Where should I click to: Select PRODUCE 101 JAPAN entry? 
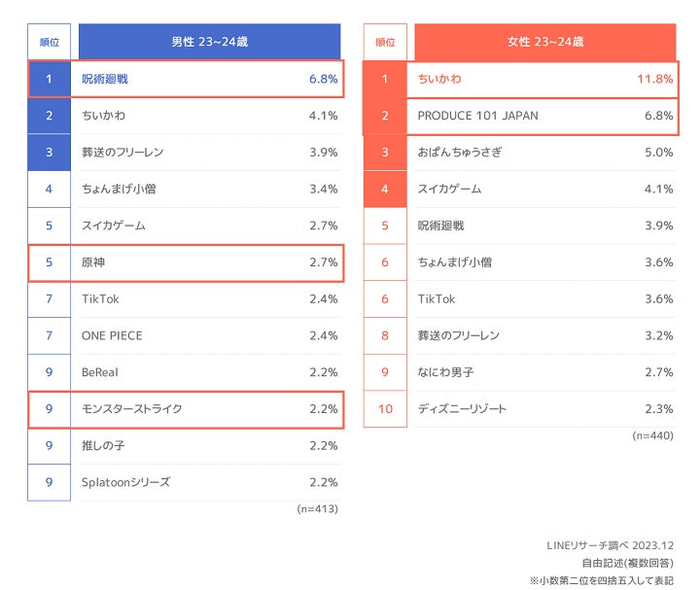pyautogui.click(x=477, y=116)
